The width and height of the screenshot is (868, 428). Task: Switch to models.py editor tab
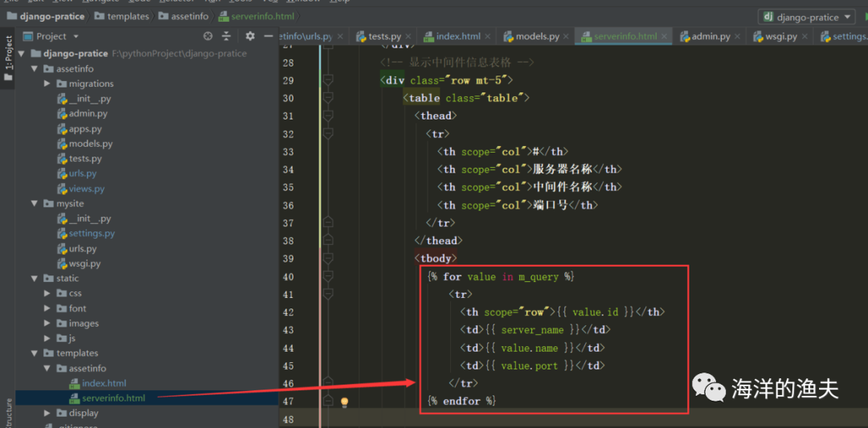point(531,36)
